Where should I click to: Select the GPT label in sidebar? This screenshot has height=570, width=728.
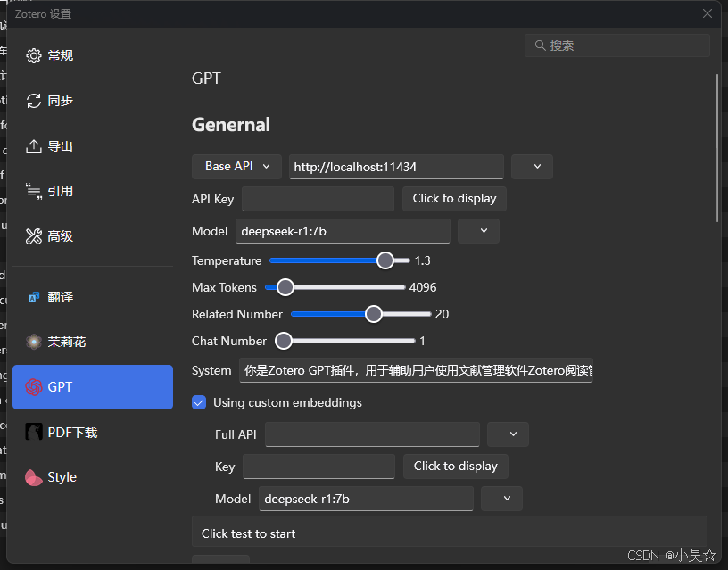[60, 386]
